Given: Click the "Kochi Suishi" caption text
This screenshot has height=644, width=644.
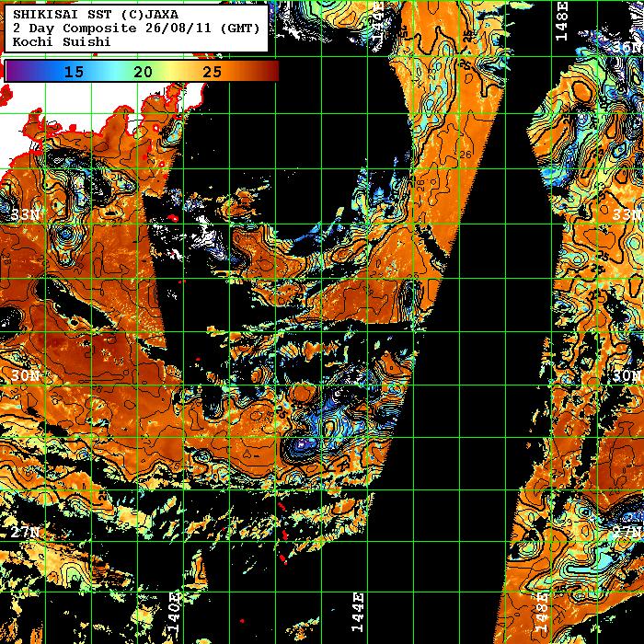Looking at the screenshot, I should coord(62,41).
